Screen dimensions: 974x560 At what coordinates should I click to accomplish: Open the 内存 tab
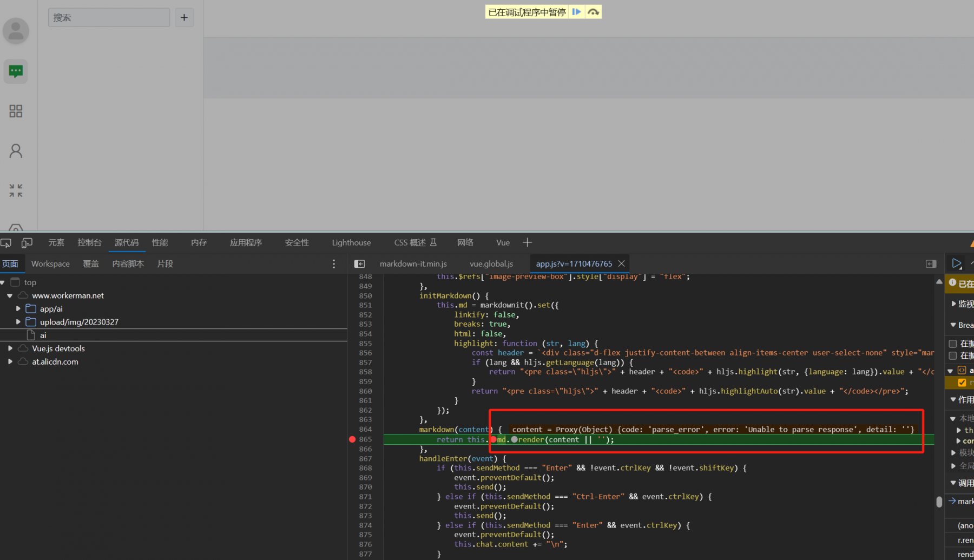pos(199,242)
